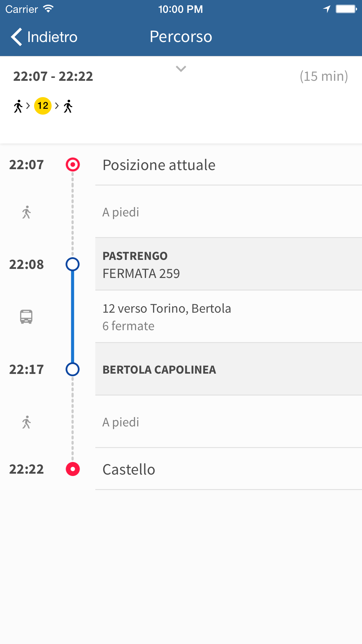Tap the Indietro back chevron icon

pyautogui.click(x=17, y=37)
